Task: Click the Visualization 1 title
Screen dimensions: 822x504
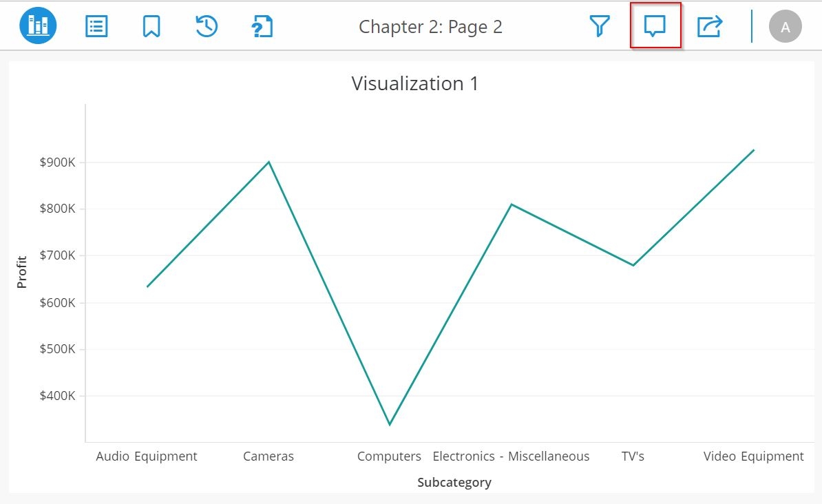Action: (414, 83)
